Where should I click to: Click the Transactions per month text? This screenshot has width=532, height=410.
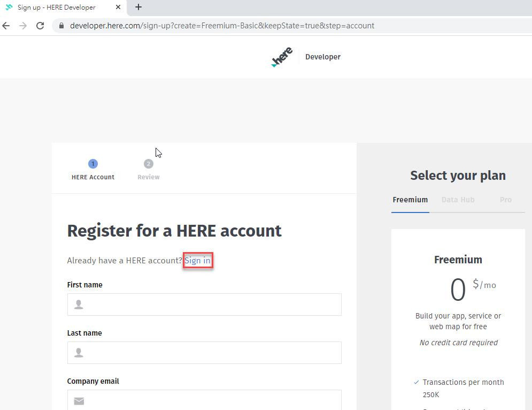(463, 382)
